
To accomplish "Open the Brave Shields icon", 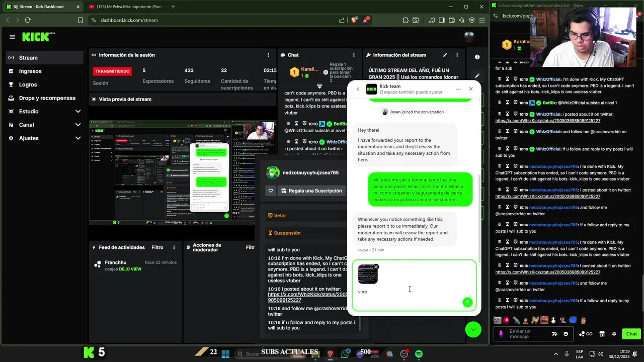I will click(x=355, y=20).
